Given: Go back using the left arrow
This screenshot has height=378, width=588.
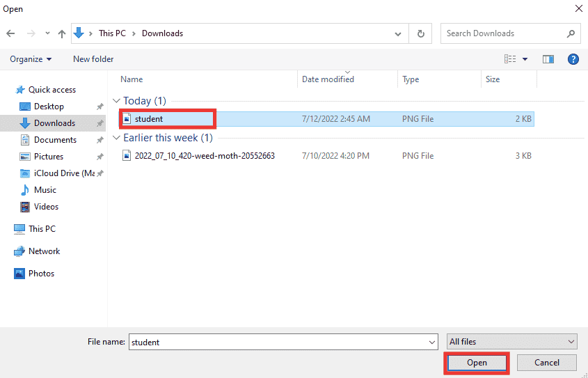Looking at the screenshot, I should 10,33.
